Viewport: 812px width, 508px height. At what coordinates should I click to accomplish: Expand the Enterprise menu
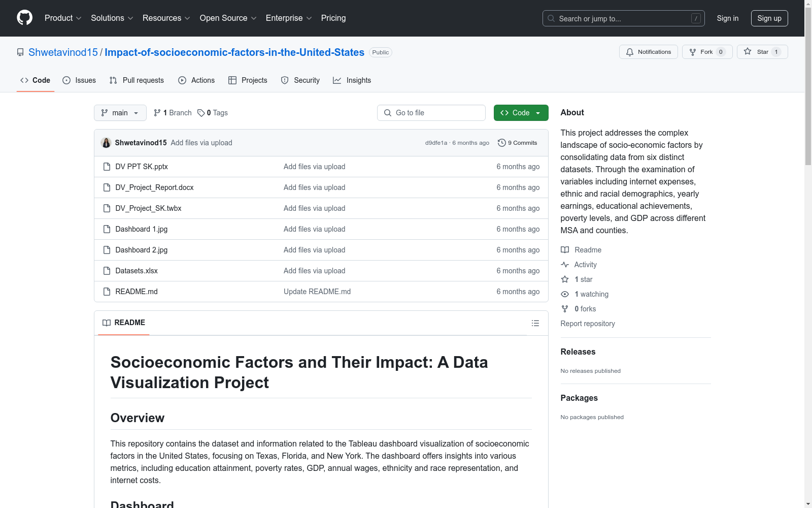(289, 18)
